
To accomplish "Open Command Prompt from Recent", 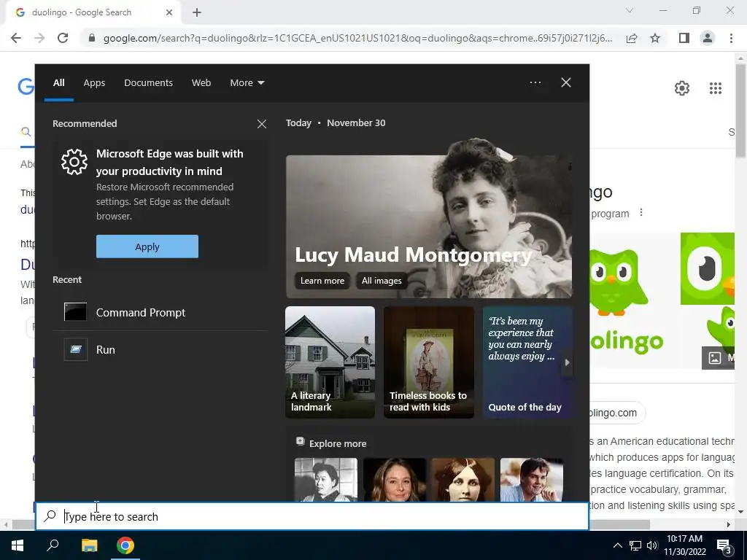I will pyautogui.click(x=160, y=312).
